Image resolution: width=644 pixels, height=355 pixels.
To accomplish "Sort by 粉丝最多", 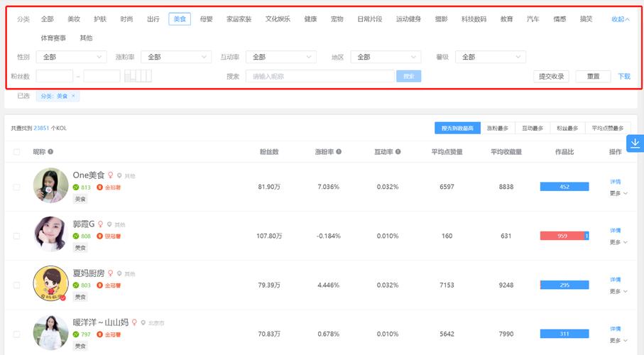I will tap(567, 129).
